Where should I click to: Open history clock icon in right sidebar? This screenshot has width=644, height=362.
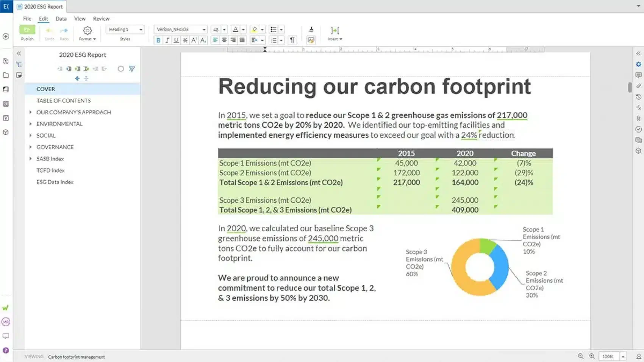tap(638, 97)
